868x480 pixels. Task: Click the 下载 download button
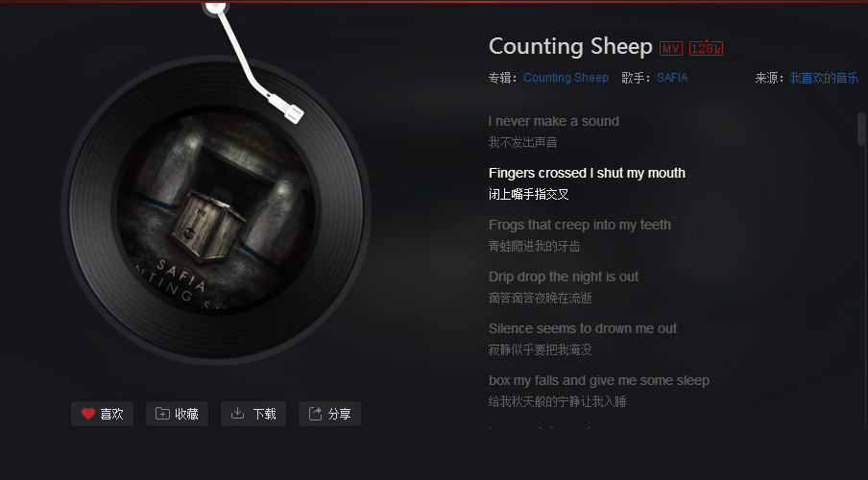pos(253,414)
